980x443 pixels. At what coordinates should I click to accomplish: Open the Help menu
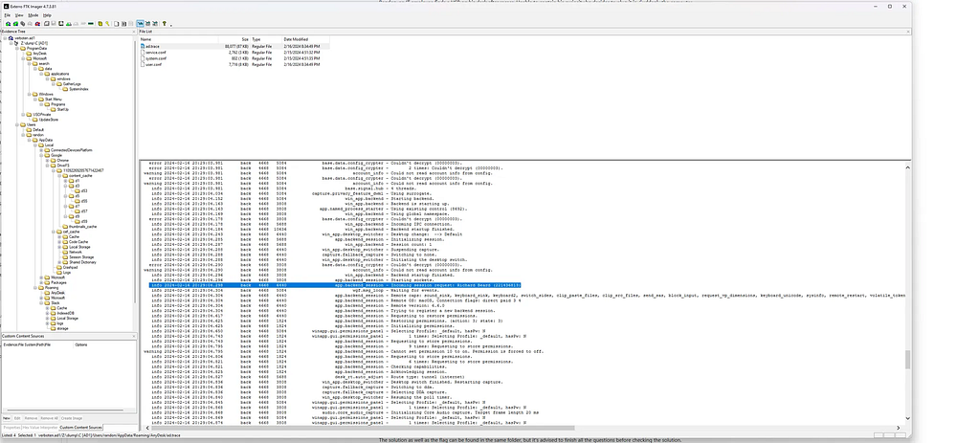pyautogui.click(x=47, y=15)
